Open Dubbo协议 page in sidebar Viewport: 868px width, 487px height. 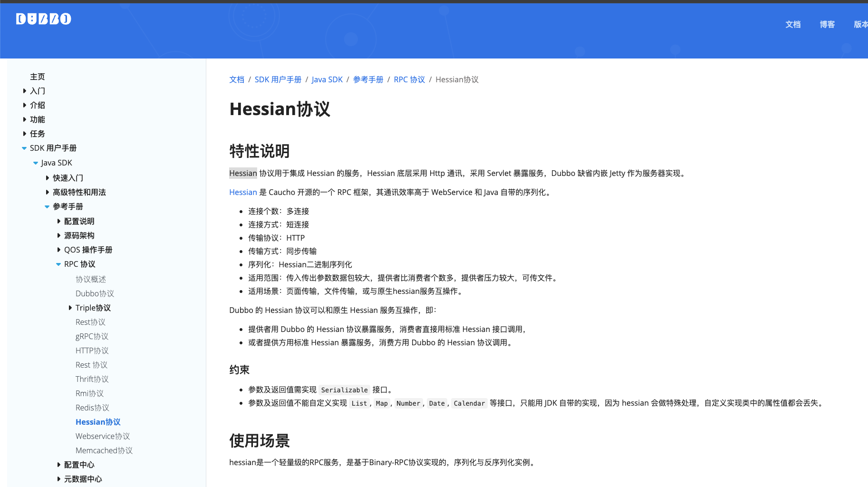[95, 293]
